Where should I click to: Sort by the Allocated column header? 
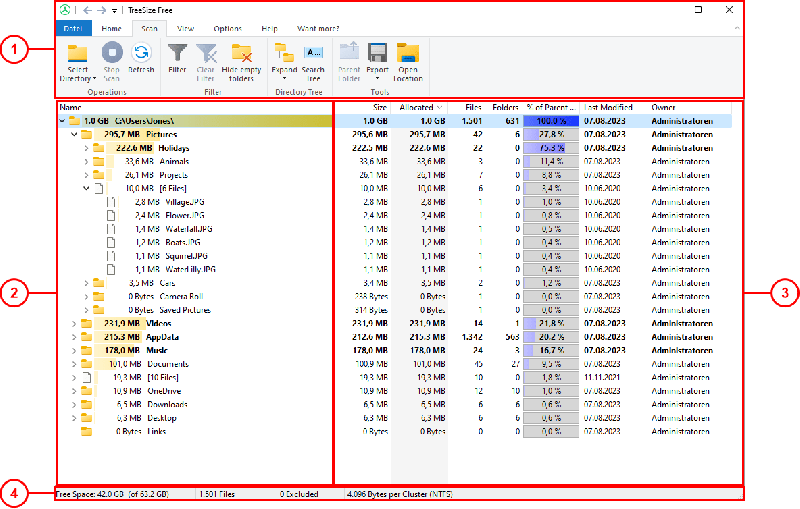coord(414,107)
